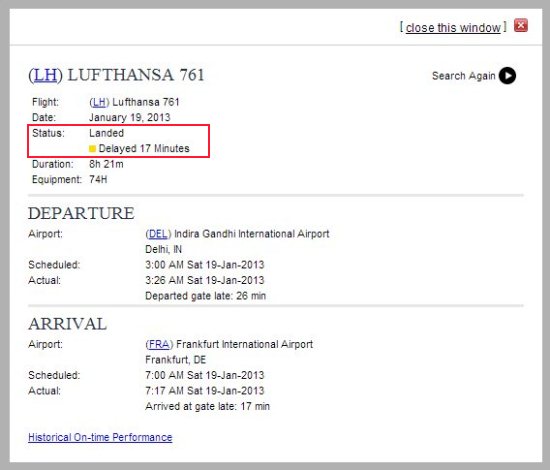Select the 'Delayed 17 Minutes' text
The height and width of the screenshot is (470, 550).
click(144, 148)
